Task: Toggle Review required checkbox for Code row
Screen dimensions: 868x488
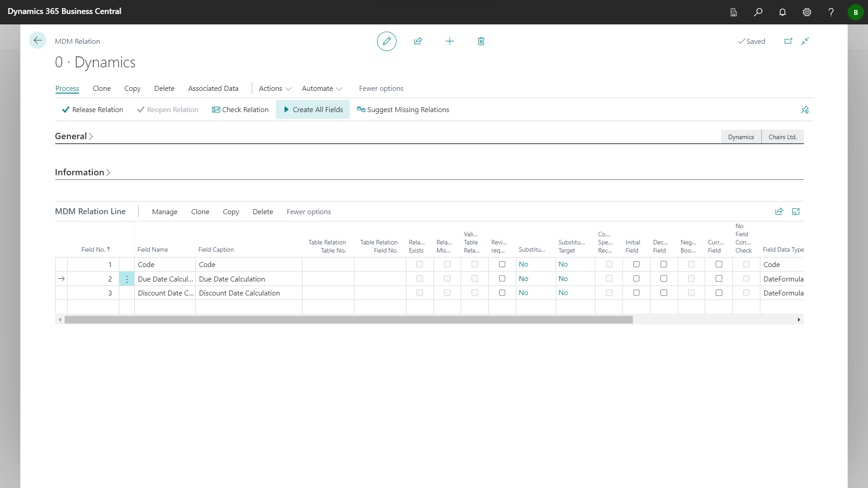Action: point(502,264)
